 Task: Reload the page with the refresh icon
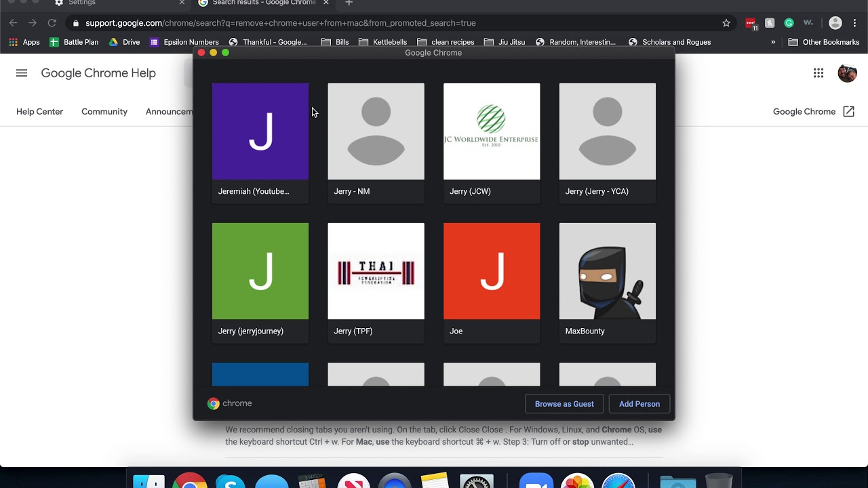pyautogui.click(x=52, y=23)
